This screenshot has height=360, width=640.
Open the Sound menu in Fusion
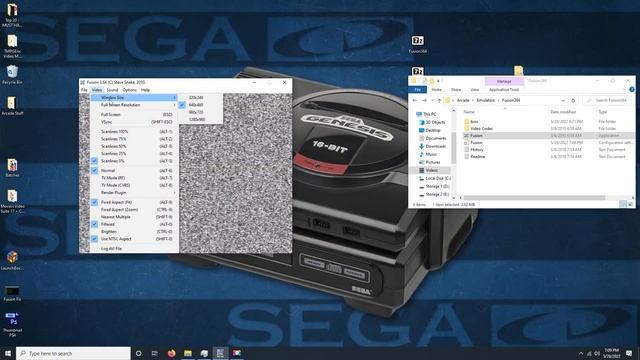[112, 90]
